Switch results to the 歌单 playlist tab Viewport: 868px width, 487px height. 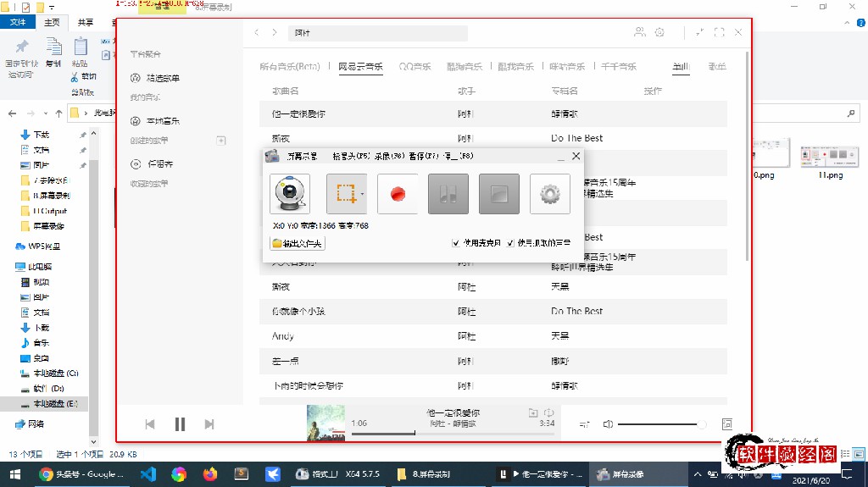[x=717, y=66]
